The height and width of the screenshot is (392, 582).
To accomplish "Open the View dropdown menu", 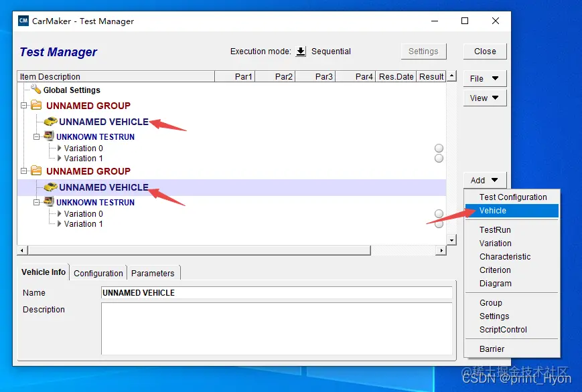I will click(x=484, y=98).
